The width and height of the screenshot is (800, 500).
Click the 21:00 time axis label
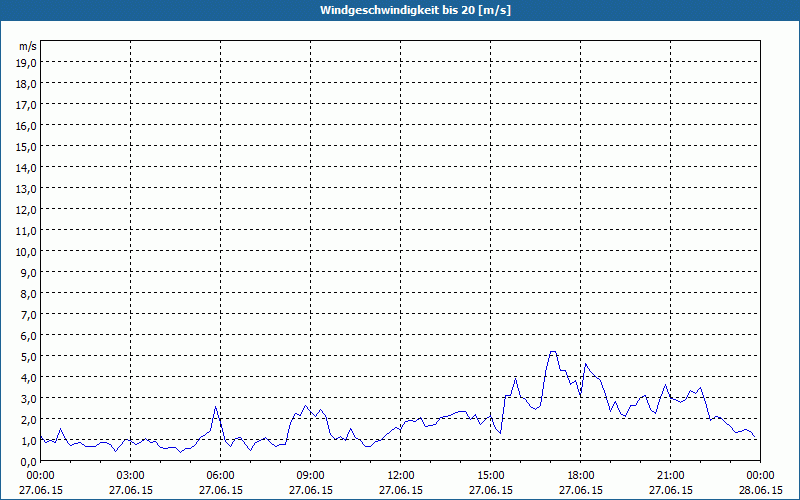click(x=670, y=476)
